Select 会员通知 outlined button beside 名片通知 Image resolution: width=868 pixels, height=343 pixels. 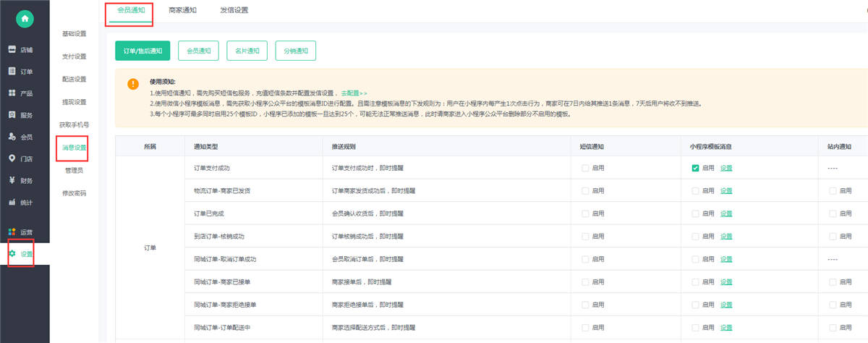pyautogui.click(x=198, y=51)
